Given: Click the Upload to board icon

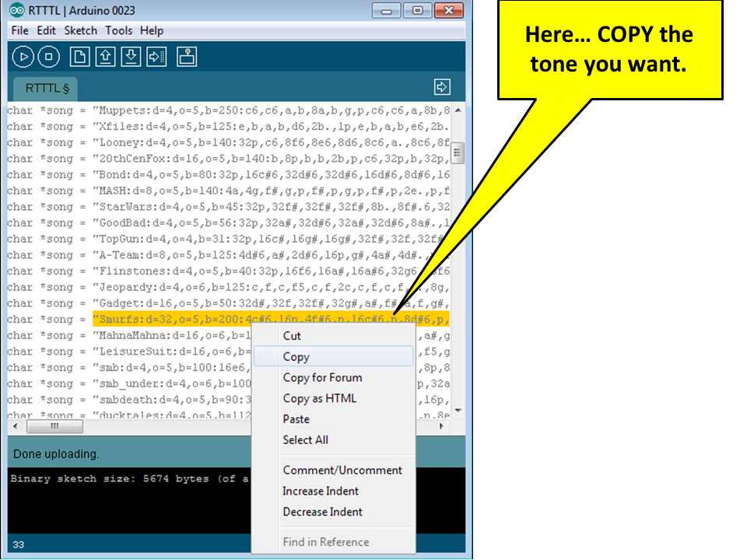Looking at the screenshot, I should click(x=156, y=57).
